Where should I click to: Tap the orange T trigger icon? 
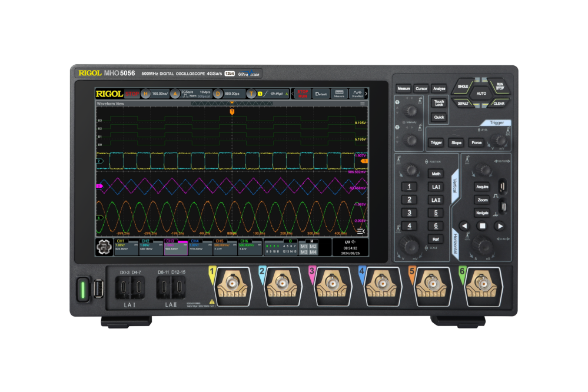click(x=251, y=94)
